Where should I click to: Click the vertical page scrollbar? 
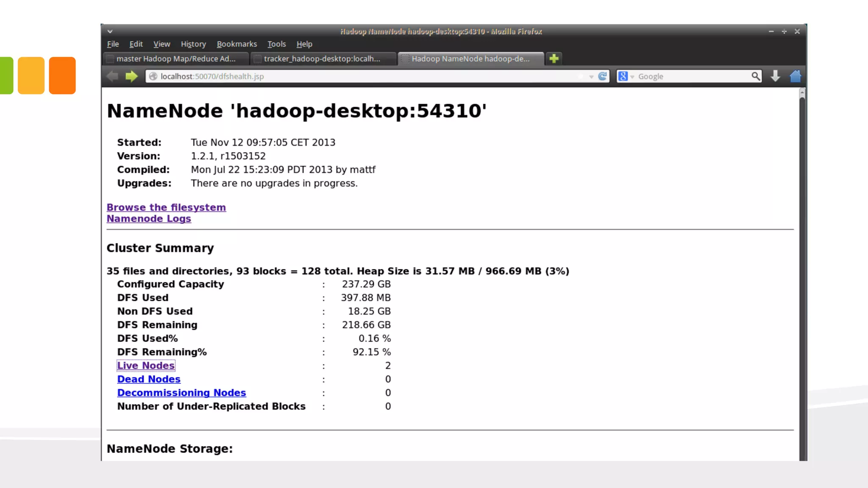(x=802, y=274)
